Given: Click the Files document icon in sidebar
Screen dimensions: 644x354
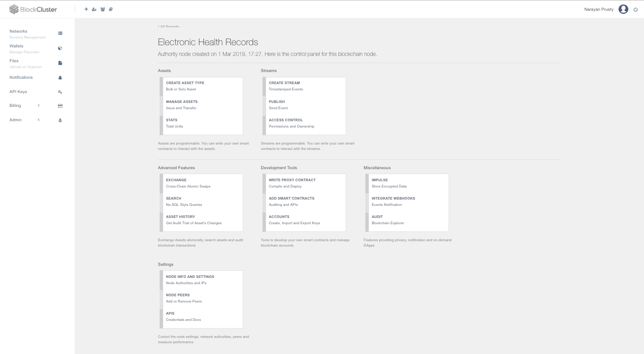Looking at the screenshot, I should (x=60, y=63).
